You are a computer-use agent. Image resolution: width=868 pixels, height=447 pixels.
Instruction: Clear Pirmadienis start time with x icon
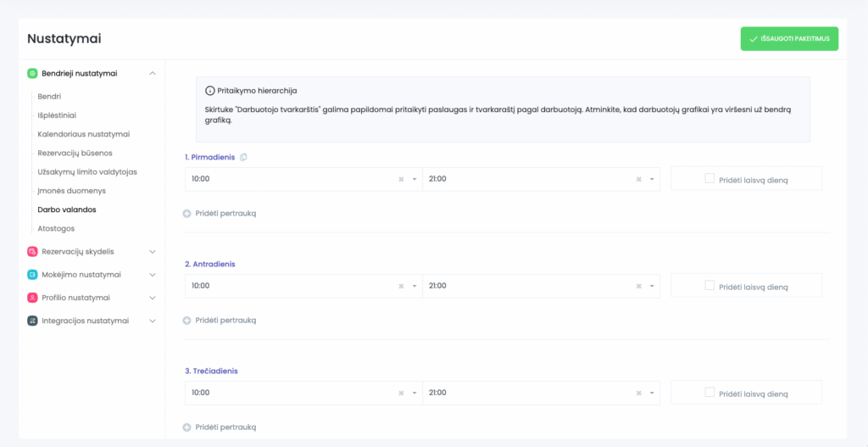401,179
